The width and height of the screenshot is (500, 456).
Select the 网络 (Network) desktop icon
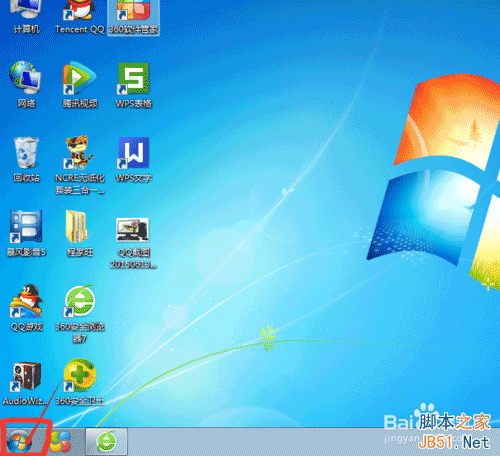[x=26, y=84]
